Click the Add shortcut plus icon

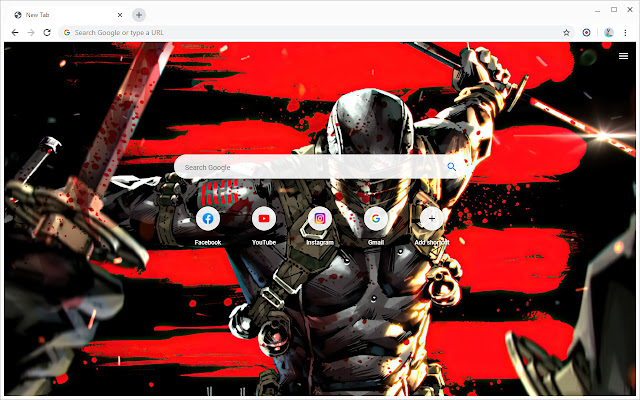click(x=432, y=219)
